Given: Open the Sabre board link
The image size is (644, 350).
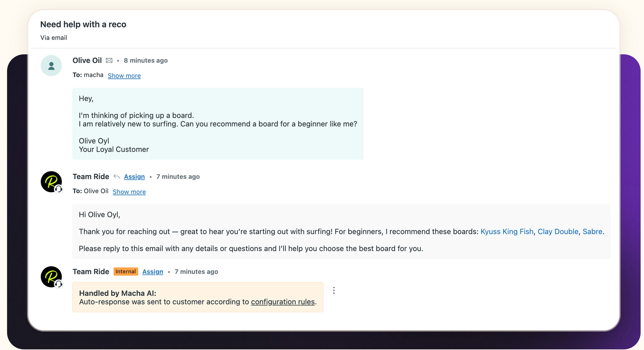Looking at the screenshot, I should [592, 231].
